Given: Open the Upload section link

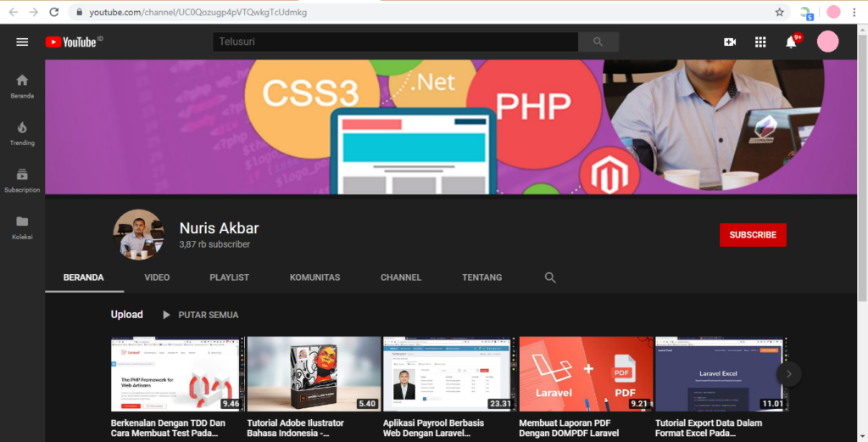Looking at the screenshot, I should click(x=127, y=315).
